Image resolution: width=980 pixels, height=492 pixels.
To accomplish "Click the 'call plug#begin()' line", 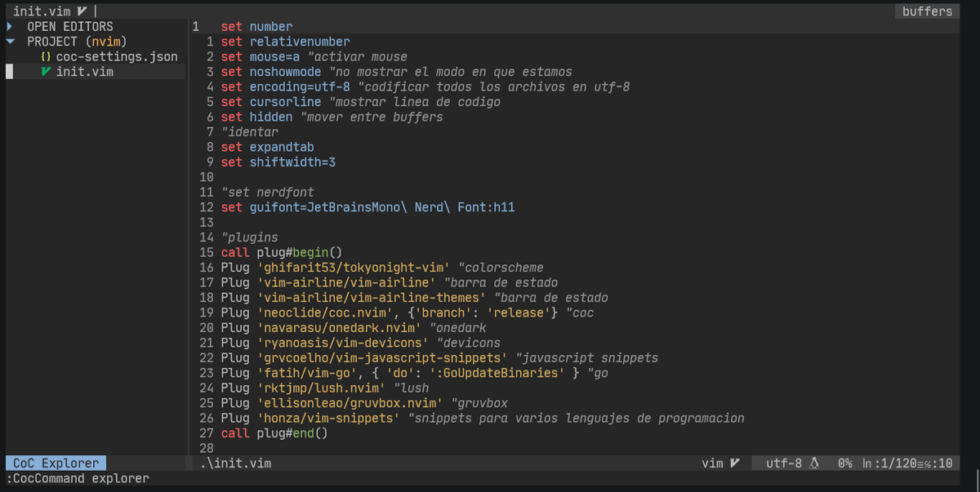I will click(x=282, y=253).
